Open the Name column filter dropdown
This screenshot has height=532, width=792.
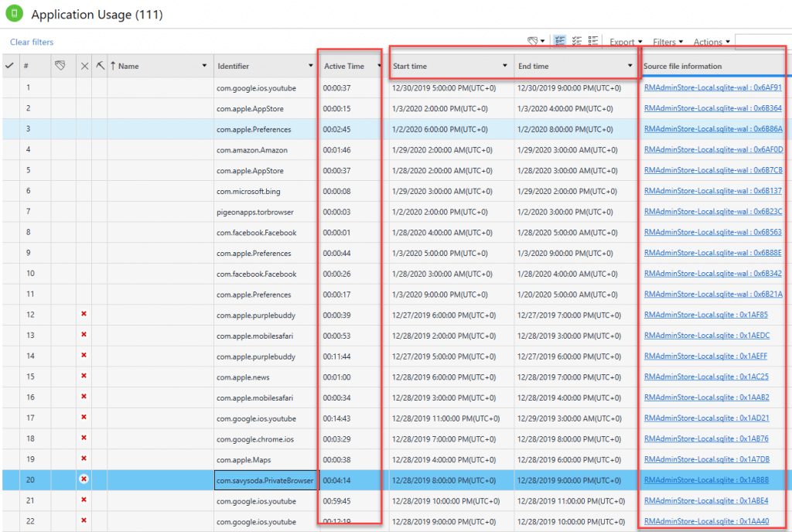pos(204,66)
